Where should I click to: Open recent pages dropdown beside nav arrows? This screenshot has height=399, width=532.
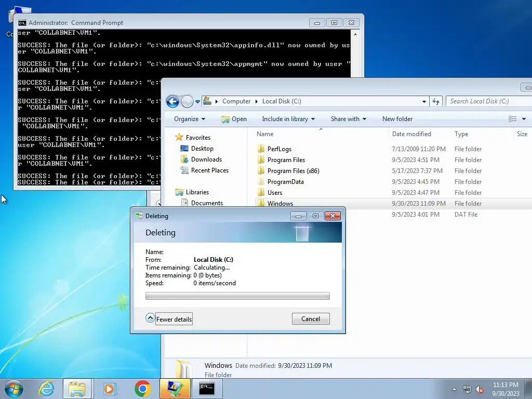pos(197,101)
